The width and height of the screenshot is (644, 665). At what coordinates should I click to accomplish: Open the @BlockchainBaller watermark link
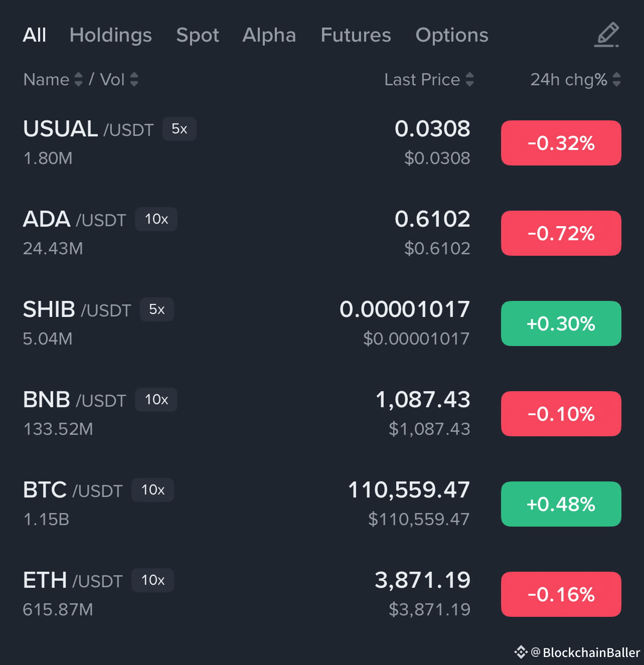pos(585,652)
